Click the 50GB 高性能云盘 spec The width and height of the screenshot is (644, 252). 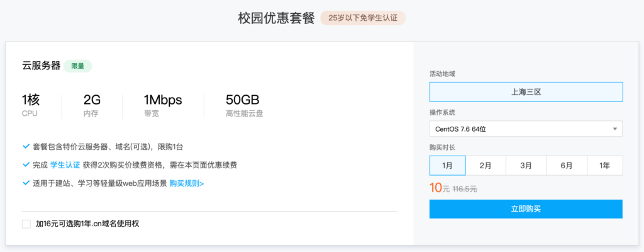point(242,105)
